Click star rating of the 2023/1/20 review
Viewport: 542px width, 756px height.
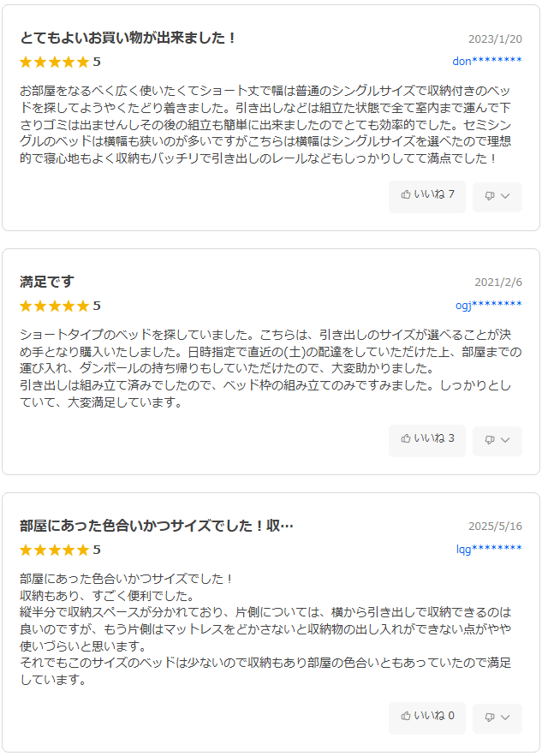[x=54, y=62]
